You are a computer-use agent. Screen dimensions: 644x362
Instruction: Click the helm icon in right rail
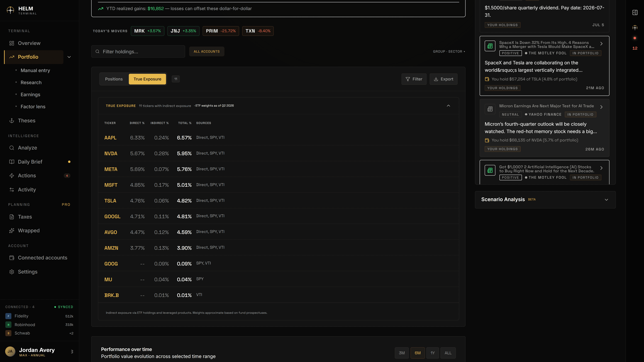(x=635, y=28)
